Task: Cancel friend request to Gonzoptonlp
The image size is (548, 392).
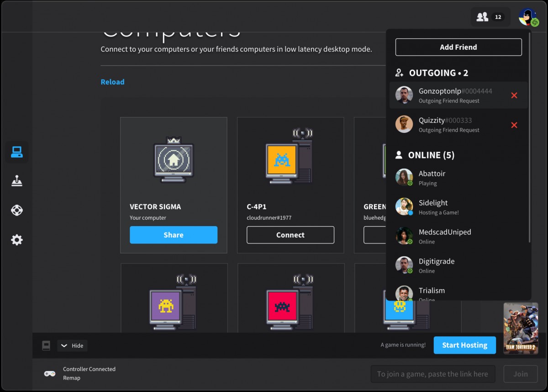Action: click(514, 95)
